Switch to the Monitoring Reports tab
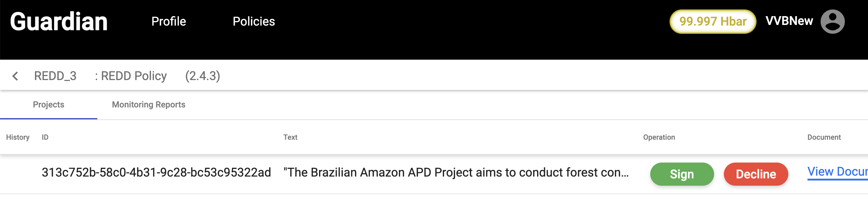The width and height of the screenshot is (868, 207). click(x=148, y=105)
